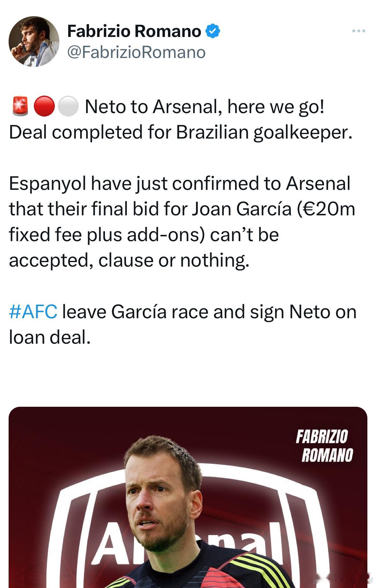Open the @FabrizioRomano handle link
This screenshot has height=588, width=376.
click(x=136, y=52)
